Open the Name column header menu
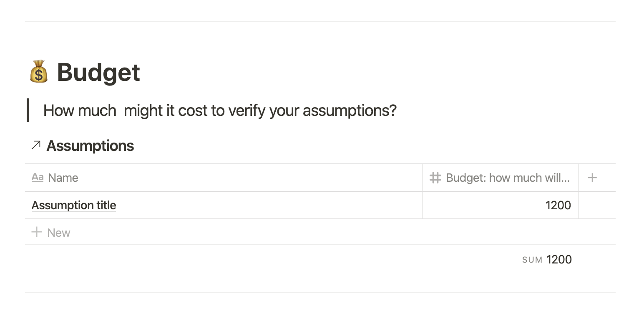The image size is (644, 321). pyautogui.click(x=63, y=178)
